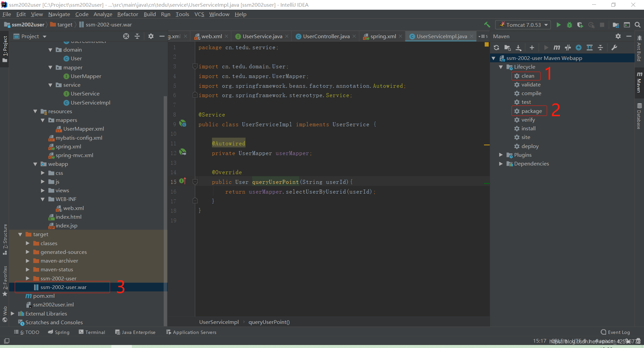Image resolution: width=644 pixels, height=348 pixels.
Task: Switch to the web.xml tab
Action: (211, 36)
